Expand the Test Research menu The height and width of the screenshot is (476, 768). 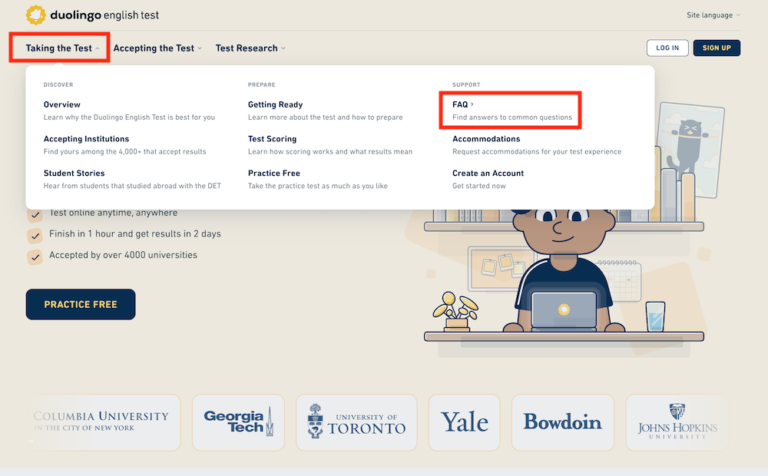(x=250, y=48)
